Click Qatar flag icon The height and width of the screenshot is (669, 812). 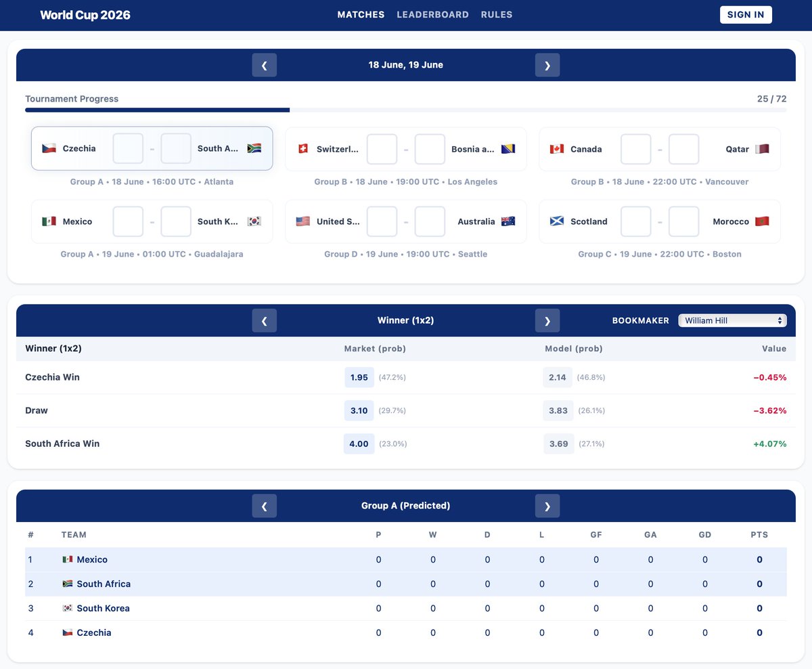coord(763,149)
